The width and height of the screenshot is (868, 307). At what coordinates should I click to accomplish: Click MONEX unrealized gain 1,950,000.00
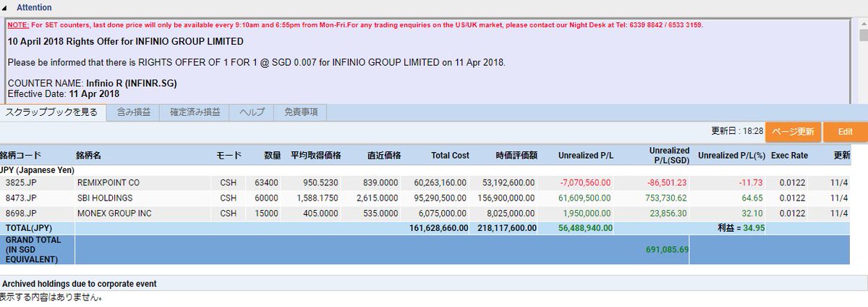pos(587,214)
